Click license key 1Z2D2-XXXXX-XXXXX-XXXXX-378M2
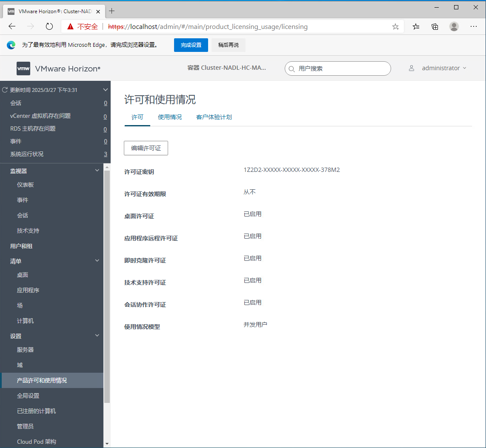486x448 pixels. pos(292,170)
